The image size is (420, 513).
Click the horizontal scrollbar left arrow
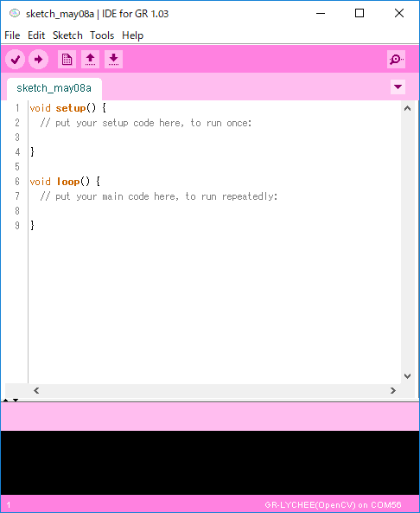click(x=36, y=391)
